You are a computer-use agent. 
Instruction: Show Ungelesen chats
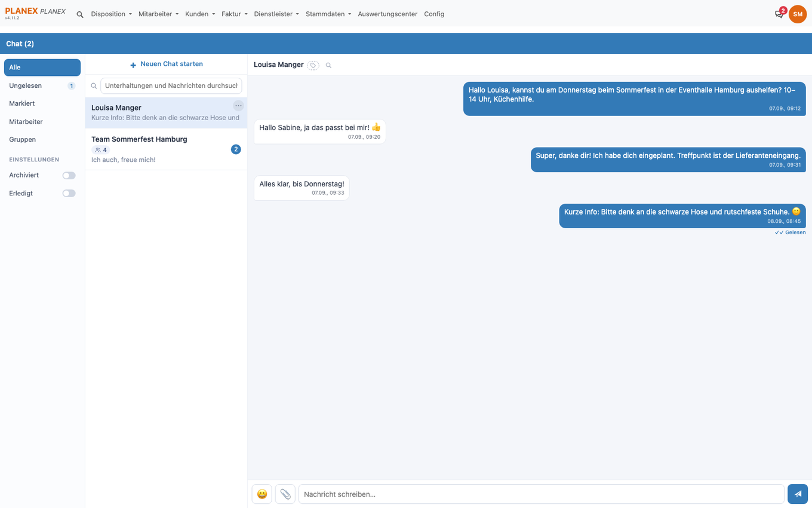(x=42, y=86)
